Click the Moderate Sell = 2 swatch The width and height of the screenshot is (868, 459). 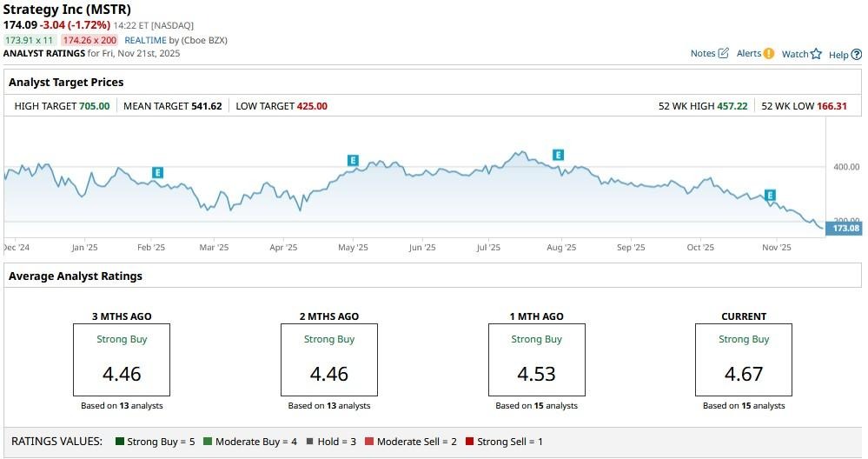coord(369,442)
